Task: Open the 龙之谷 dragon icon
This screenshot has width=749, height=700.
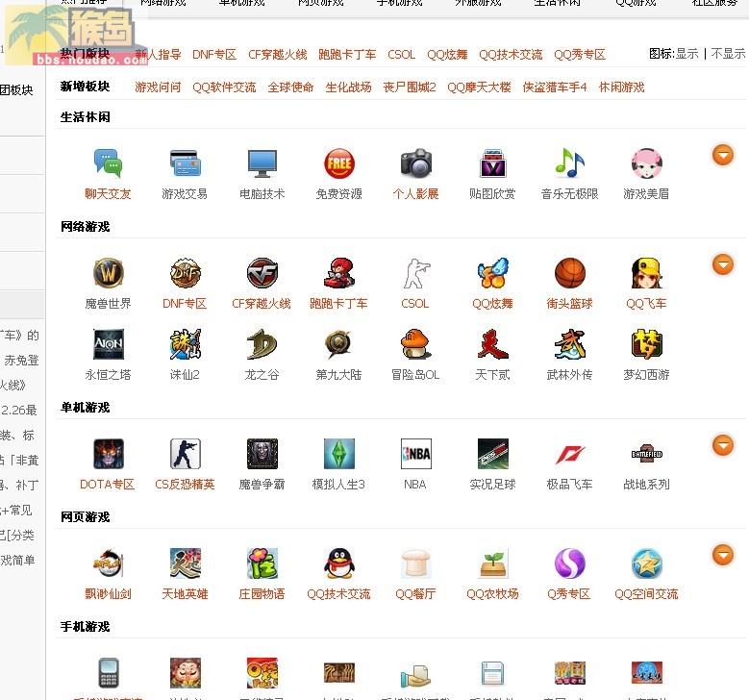Action: (262, 344)
